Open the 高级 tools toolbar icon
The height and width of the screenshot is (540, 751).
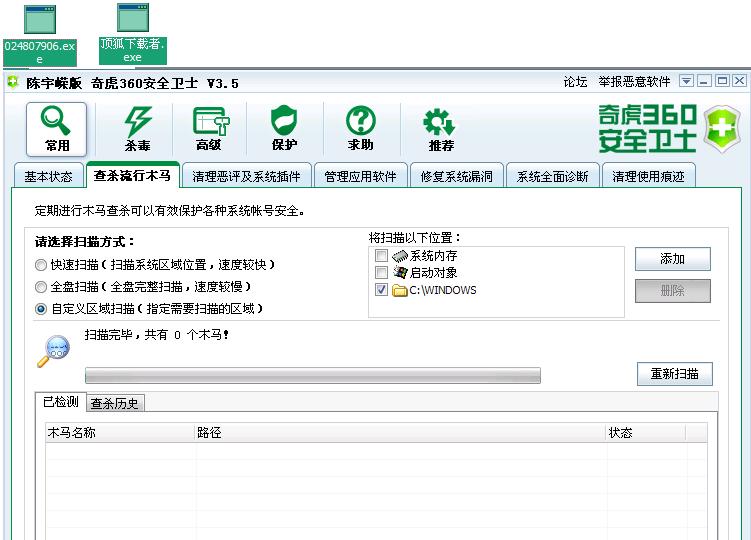210,129
